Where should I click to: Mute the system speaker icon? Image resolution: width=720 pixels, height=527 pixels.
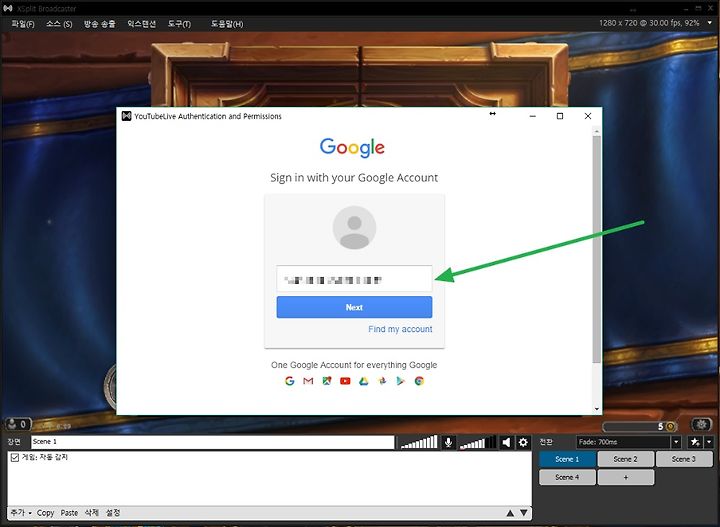click(506, 442)
